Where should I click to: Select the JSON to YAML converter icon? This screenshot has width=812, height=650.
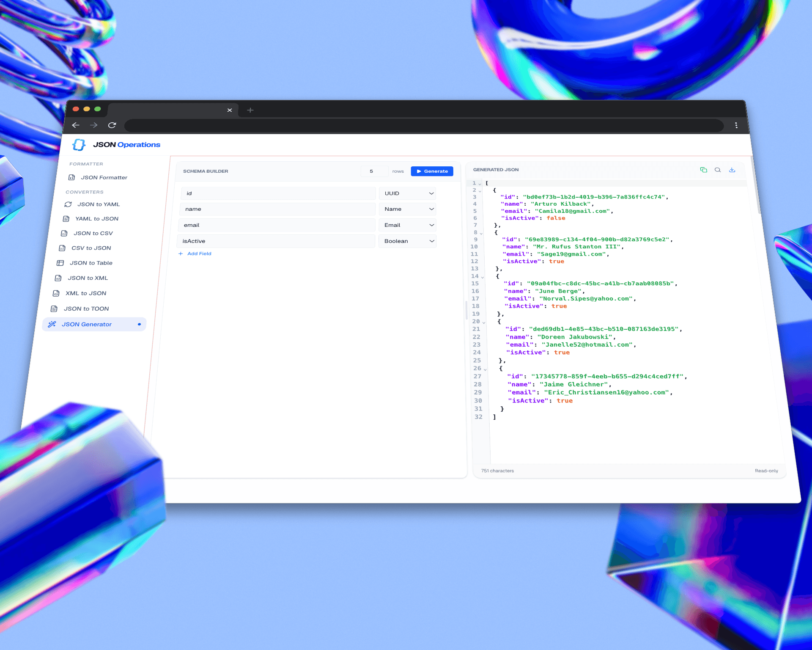68,204
